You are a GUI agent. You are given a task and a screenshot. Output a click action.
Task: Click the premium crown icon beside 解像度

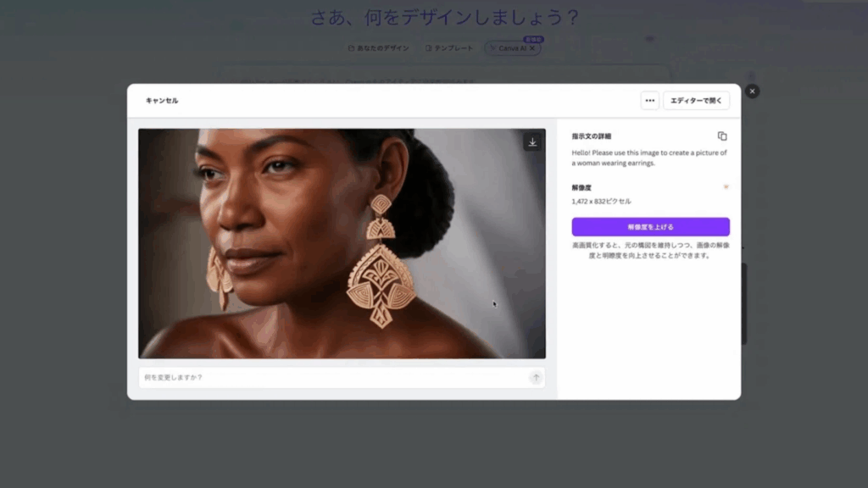coord(726,187)
